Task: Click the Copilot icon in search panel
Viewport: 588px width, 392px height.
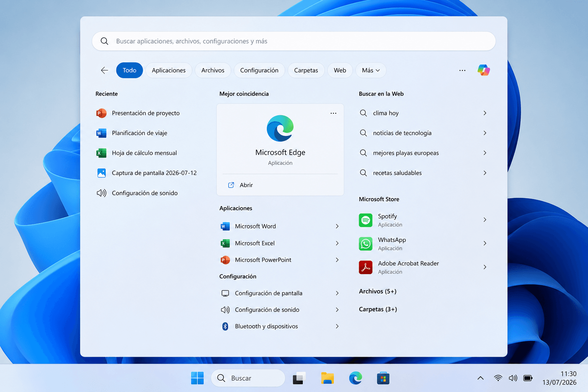Action: coord(483,70)
